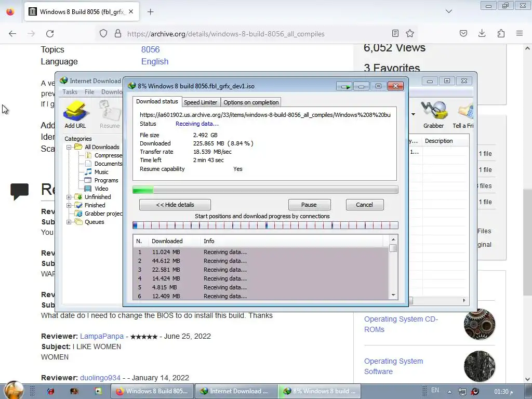Select Programs category in IDM tree
The width and height of the screenshot is (532, 399).
click(106, 180)
